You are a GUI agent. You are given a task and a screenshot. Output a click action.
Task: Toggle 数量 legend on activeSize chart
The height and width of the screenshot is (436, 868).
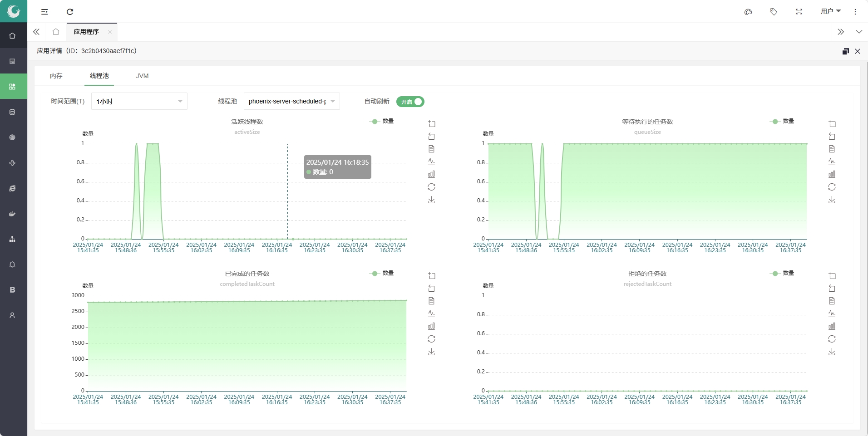[x=382, y=121]
